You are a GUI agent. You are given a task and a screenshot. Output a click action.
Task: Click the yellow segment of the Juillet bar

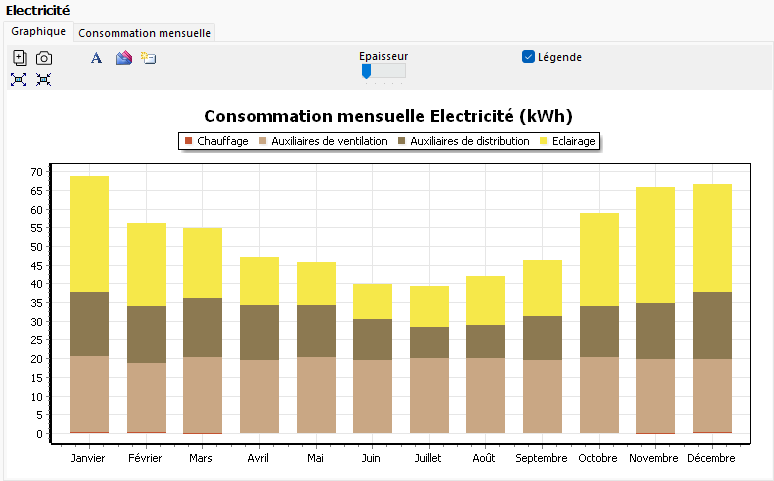click(x=429, y=307)
